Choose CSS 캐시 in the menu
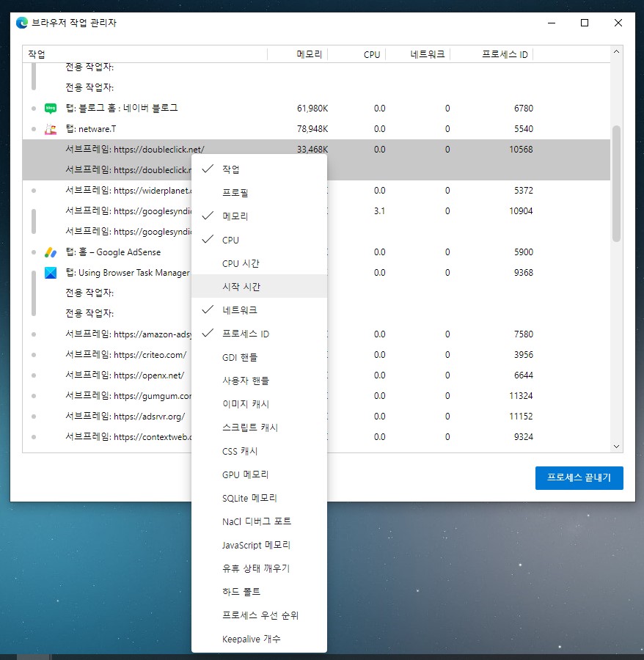This screenshot has width=644, height=660. pyautogui.click(x=259, y=451)
